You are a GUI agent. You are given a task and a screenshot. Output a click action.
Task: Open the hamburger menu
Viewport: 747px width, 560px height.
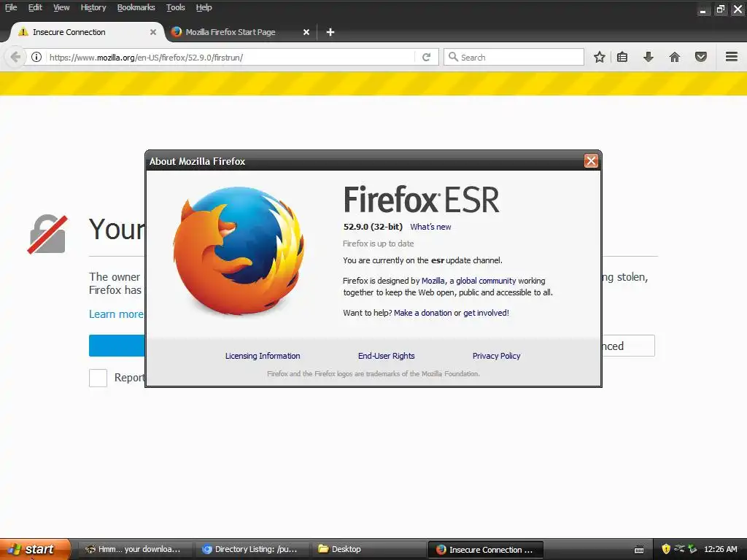[732, 57]
